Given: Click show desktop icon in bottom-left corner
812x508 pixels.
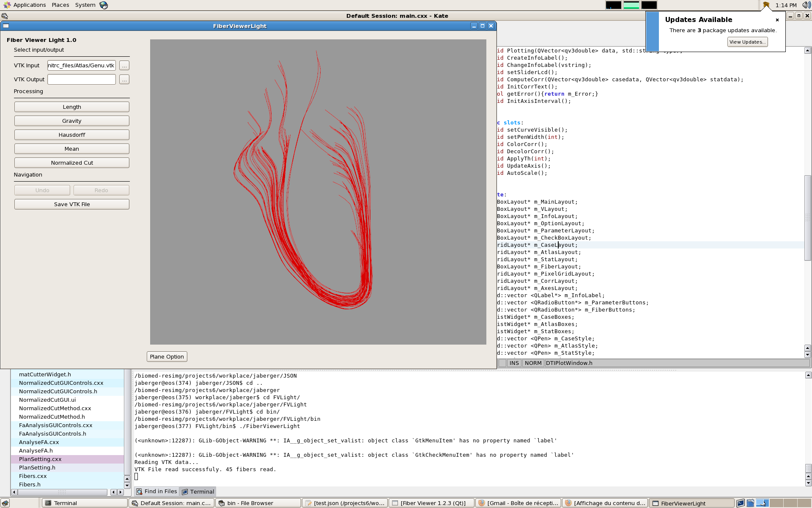Looking at the screenshot, I should tap(5, 503).
